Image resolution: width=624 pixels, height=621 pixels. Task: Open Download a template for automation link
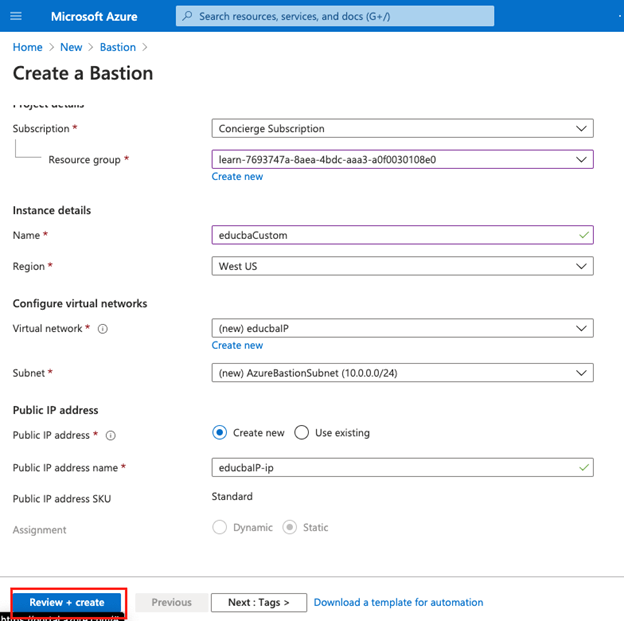click(398, 602)
